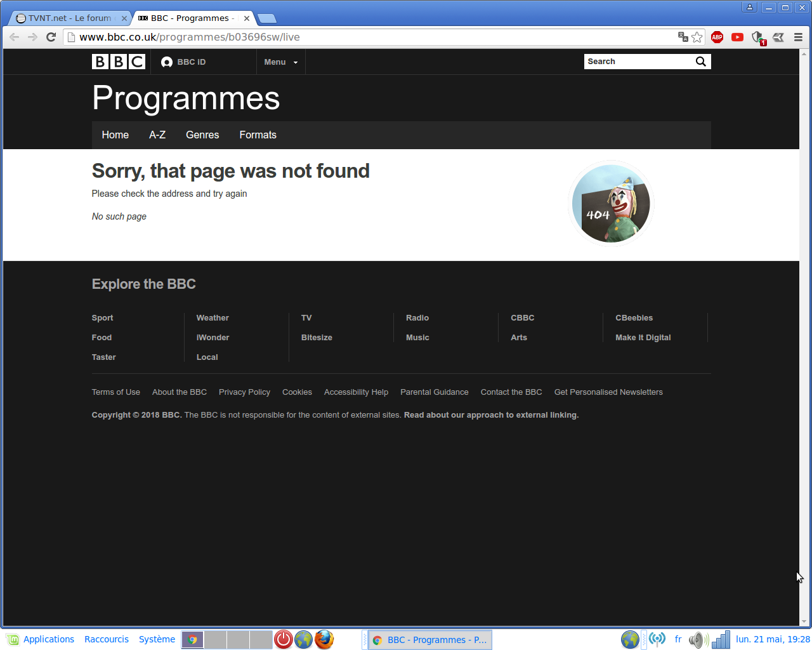The height and width of the screenshot is (650, 812).
Task: Open the Système panel menu
Action: pos(157,639)
